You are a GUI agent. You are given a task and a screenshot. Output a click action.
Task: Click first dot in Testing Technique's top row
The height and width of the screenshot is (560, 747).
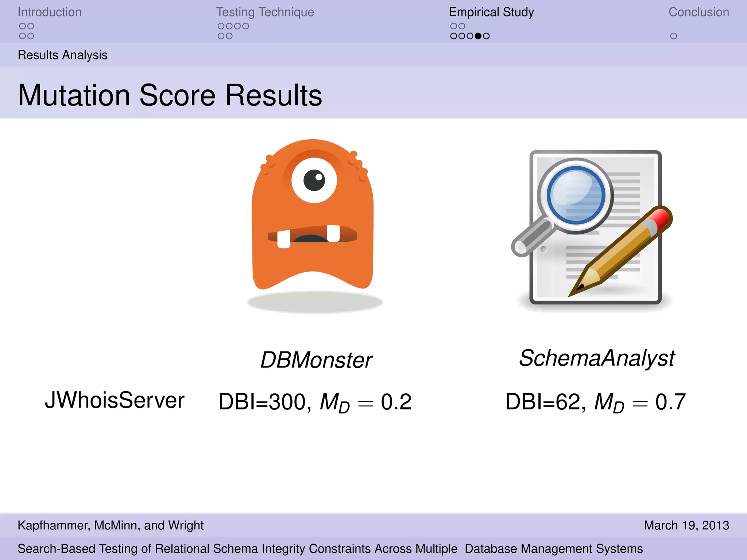click(x=221, y=26)
